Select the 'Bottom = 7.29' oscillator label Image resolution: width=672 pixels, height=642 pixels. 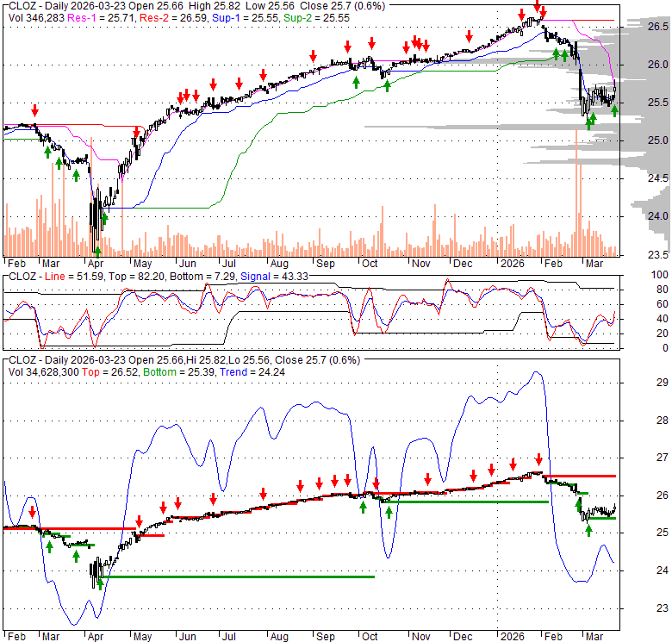coord(202,277)
